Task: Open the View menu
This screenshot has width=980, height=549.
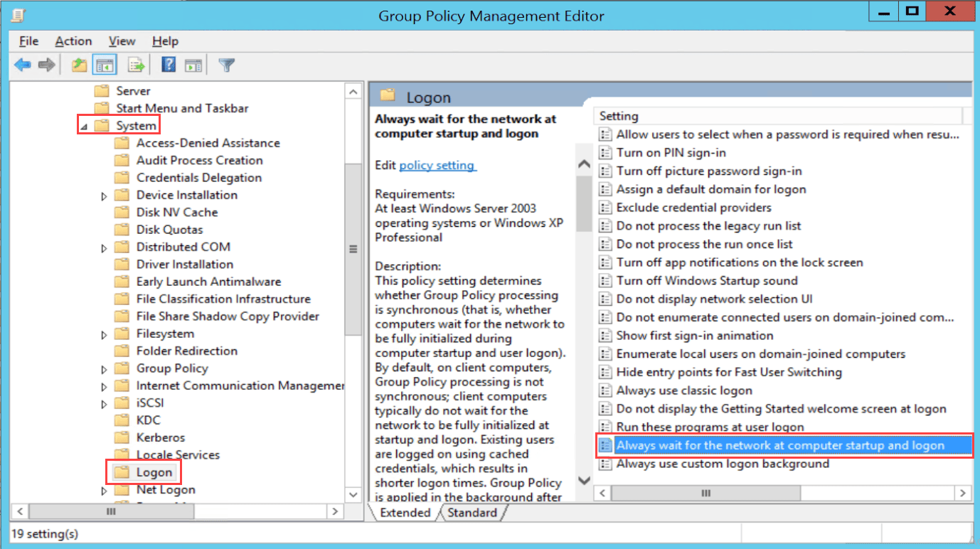Action: click(122, 41)
